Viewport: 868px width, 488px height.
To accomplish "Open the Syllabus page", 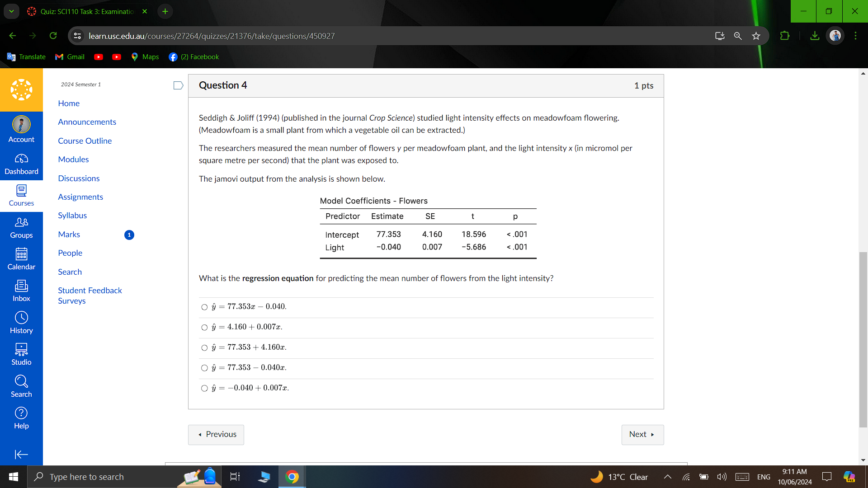I will click(72, 216).
